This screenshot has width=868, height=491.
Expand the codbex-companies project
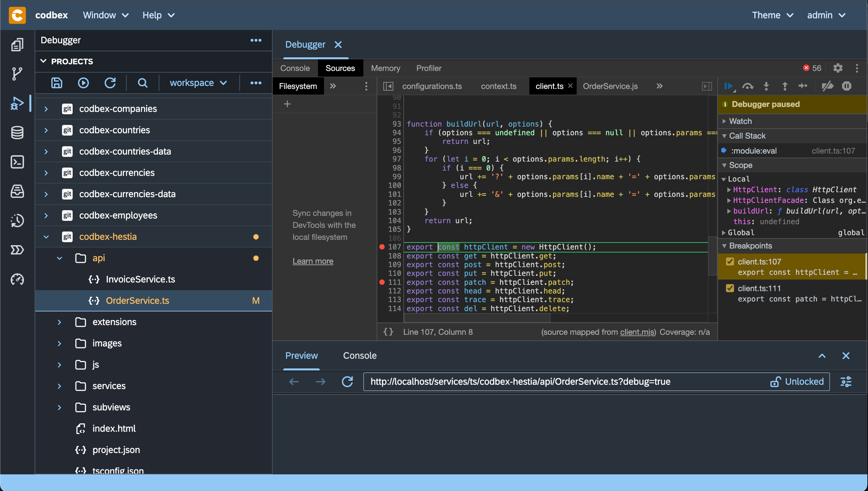46,109
